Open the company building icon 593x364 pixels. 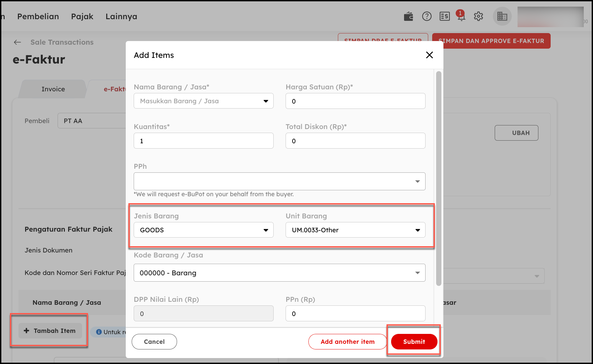(502, 16)
